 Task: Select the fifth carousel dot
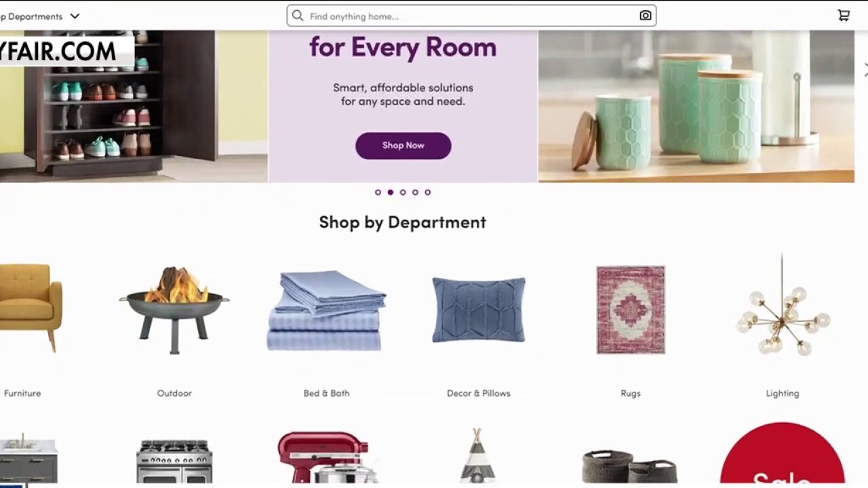coord(428,192)
